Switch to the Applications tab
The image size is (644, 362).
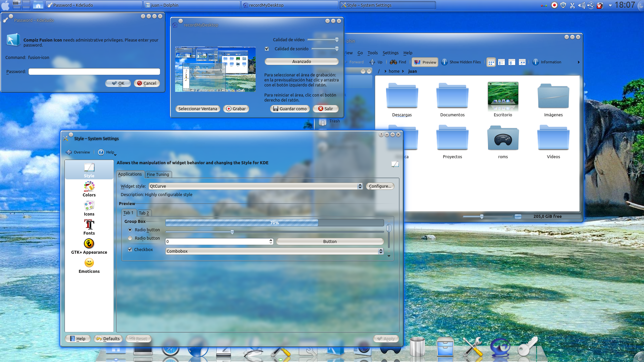point(130,174)
